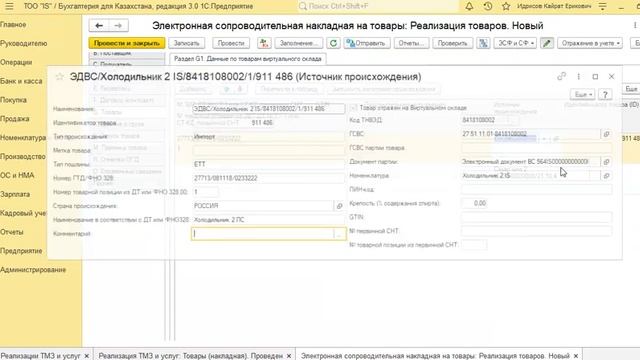Open notifications bell icon
The image size is (640, 360).
coord(469,6)
